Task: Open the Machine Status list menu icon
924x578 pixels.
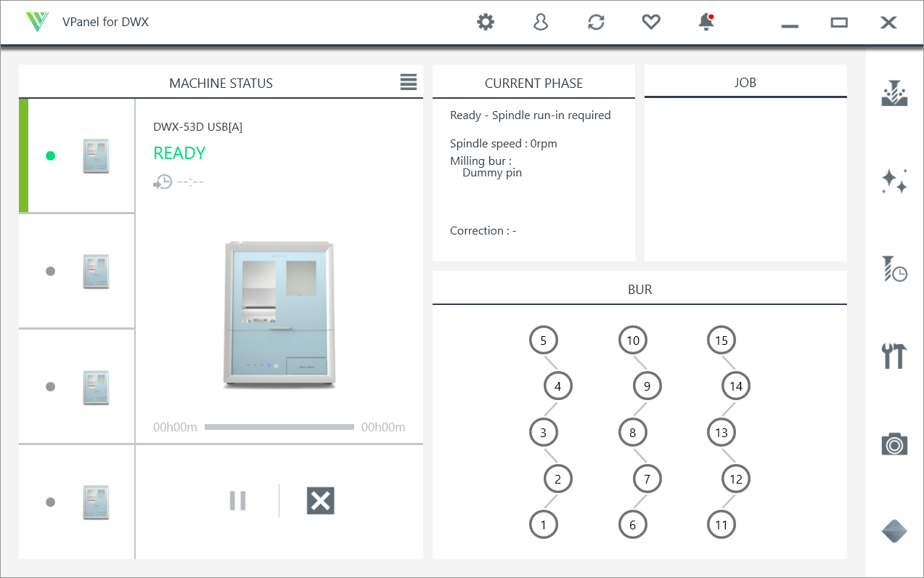Action: pos(409,82)
